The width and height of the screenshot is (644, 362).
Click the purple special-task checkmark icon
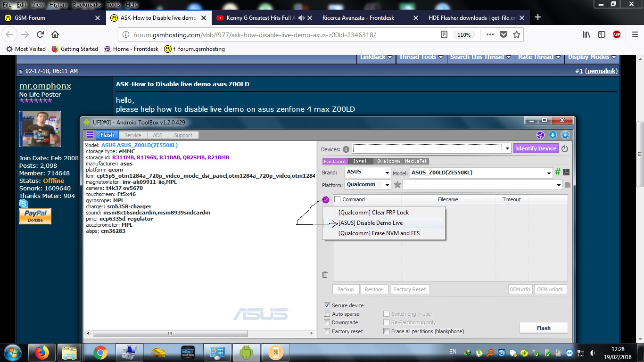coord(326,200)
